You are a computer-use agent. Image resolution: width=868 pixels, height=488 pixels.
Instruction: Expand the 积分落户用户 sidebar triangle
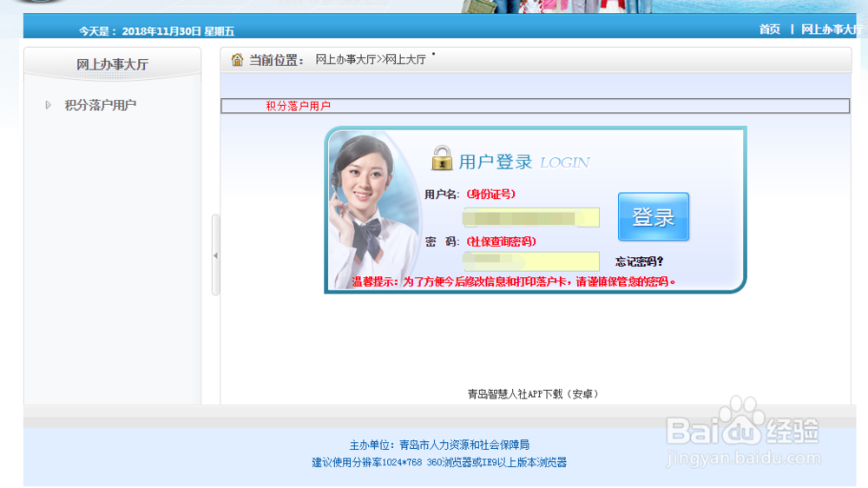pos(48,105)
